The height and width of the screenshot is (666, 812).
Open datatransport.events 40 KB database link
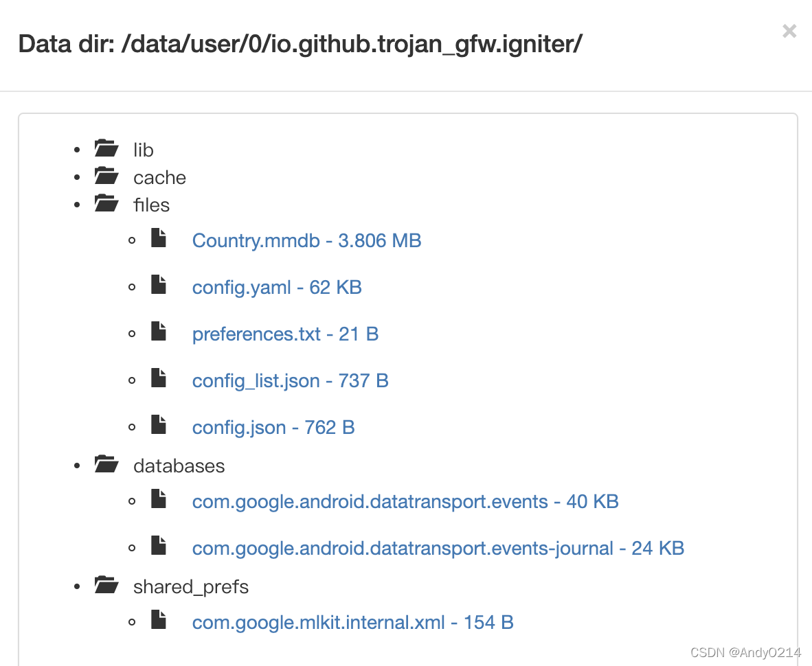point(405,502)
